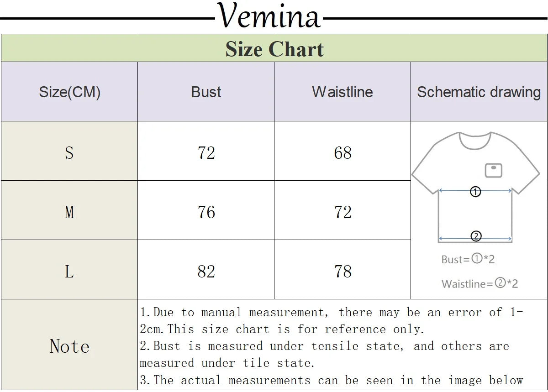Click bust value 72 for size S
Viewport: 548px width, 392px height.
tap(206, 153)
